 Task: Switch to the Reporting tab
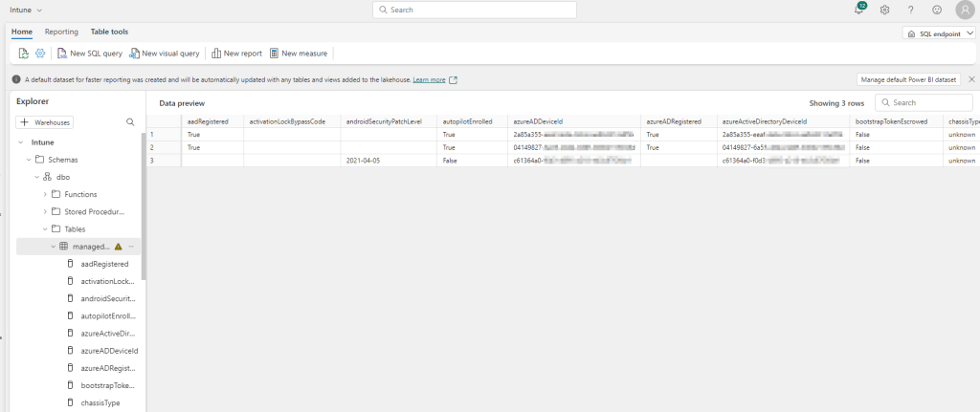point(61,32)
